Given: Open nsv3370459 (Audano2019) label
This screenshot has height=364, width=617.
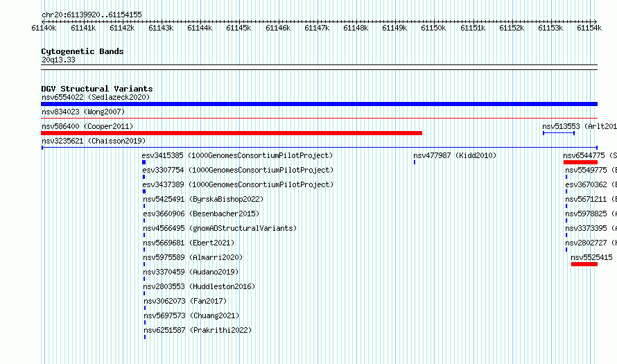Looking at the screenshot, I should point(191,272).
